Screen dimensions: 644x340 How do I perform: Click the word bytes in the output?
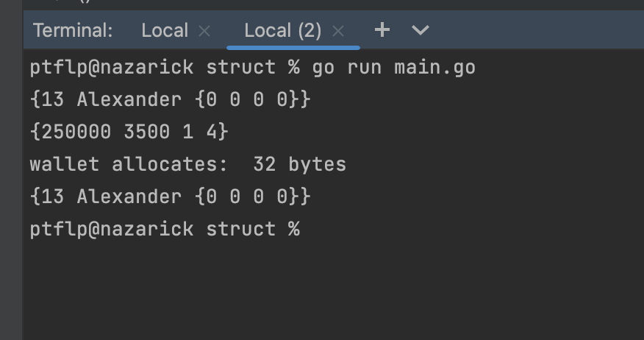click(317, 164)
